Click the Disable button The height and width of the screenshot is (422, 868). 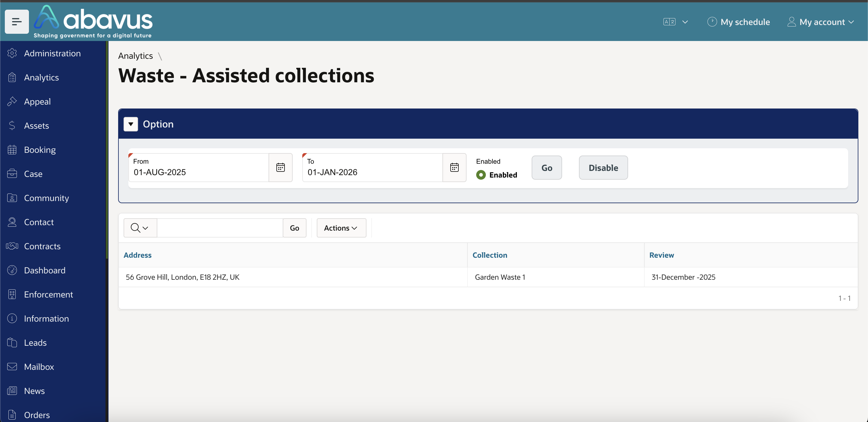coord(603,168)
